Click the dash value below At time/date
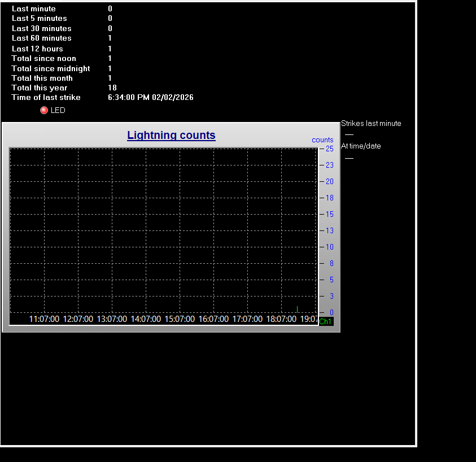Screen dimensions: 476x462 (349, 158)
